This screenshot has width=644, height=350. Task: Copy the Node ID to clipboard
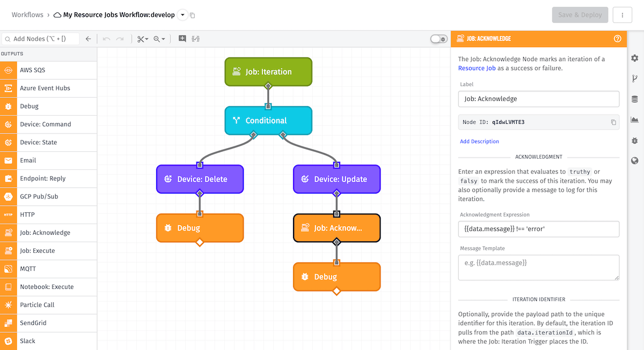pyautogui.click(x=613, y=122)
